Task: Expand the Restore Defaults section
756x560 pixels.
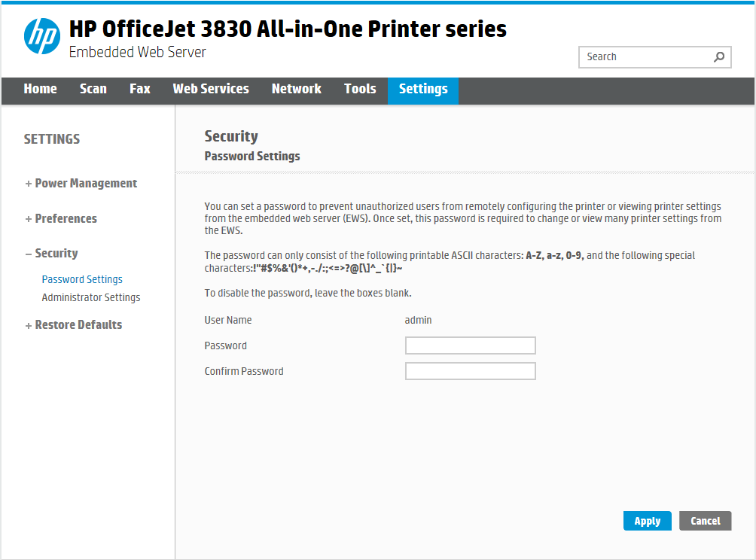Action: (74, 325)
